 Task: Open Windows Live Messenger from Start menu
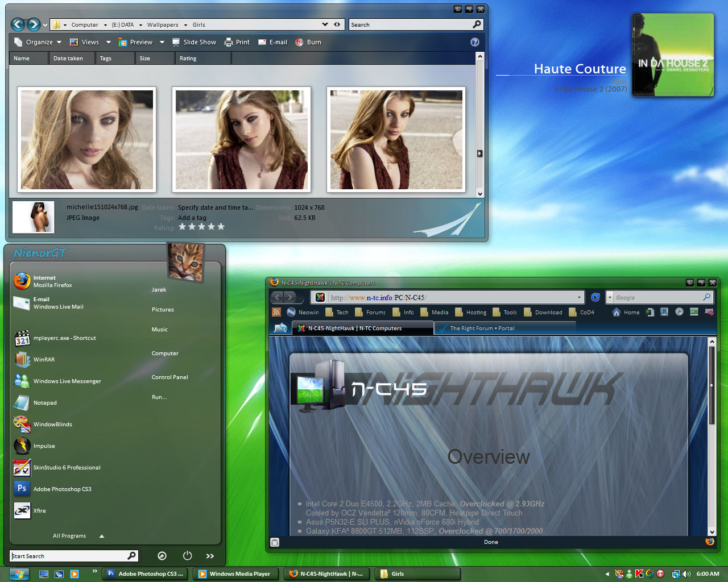(57, 381)
